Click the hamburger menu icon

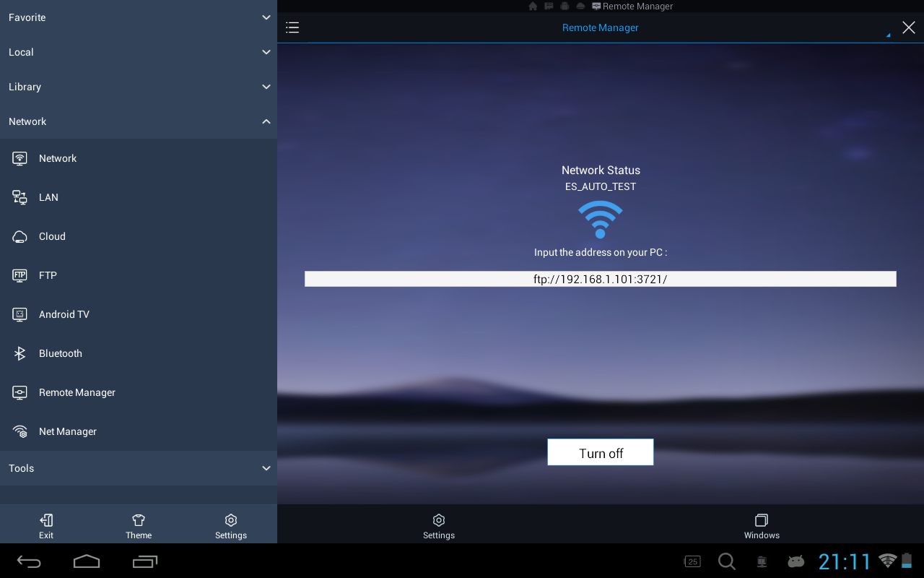click(292, 27)
